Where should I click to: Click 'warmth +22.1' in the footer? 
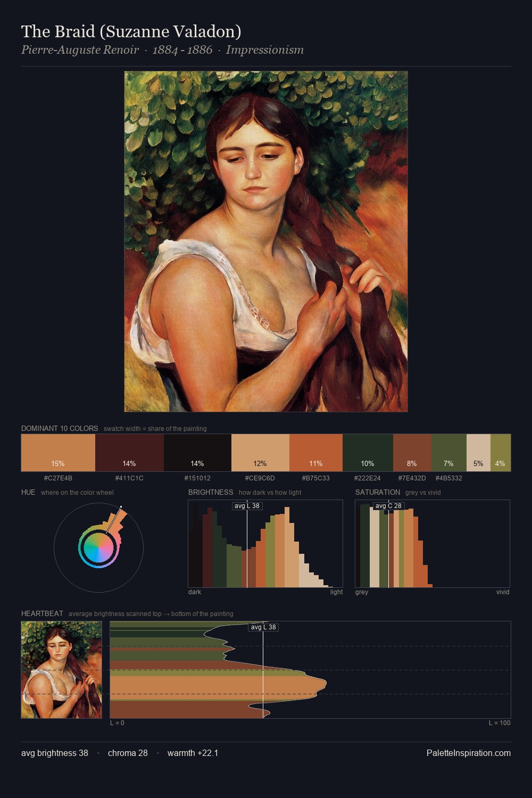pyautogui.click(x=193, y=753)
